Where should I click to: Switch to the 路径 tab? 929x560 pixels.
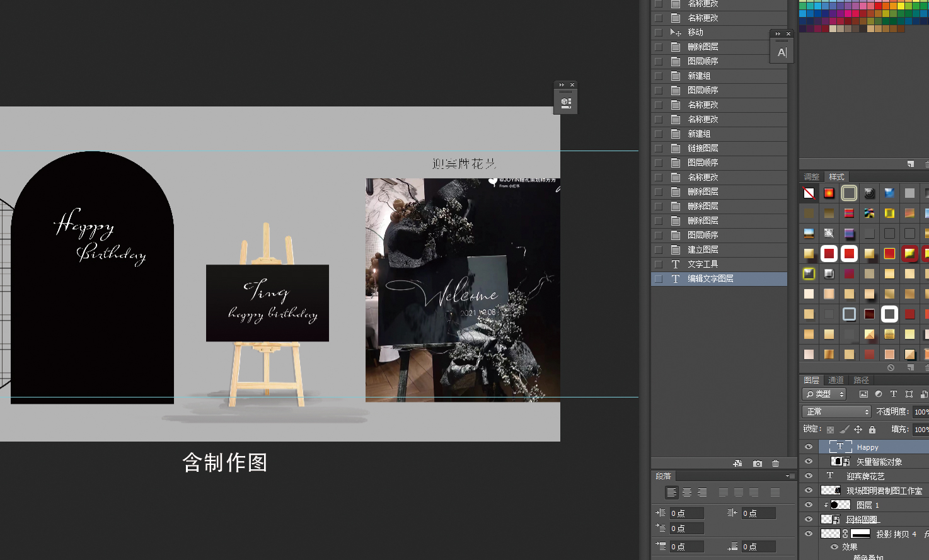pyautogui.click(x=861, y=380)
